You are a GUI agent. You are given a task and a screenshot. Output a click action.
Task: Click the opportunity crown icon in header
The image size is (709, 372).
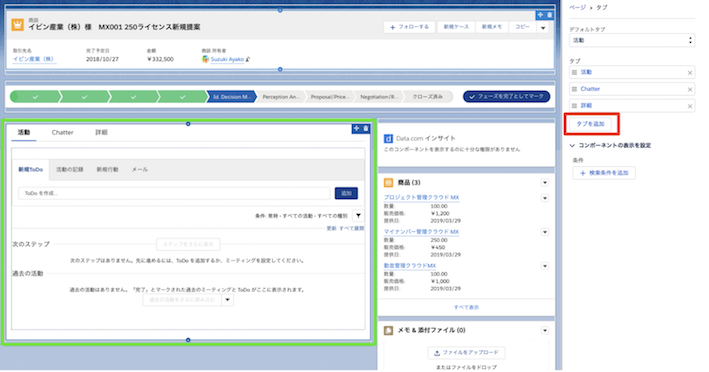18,25
